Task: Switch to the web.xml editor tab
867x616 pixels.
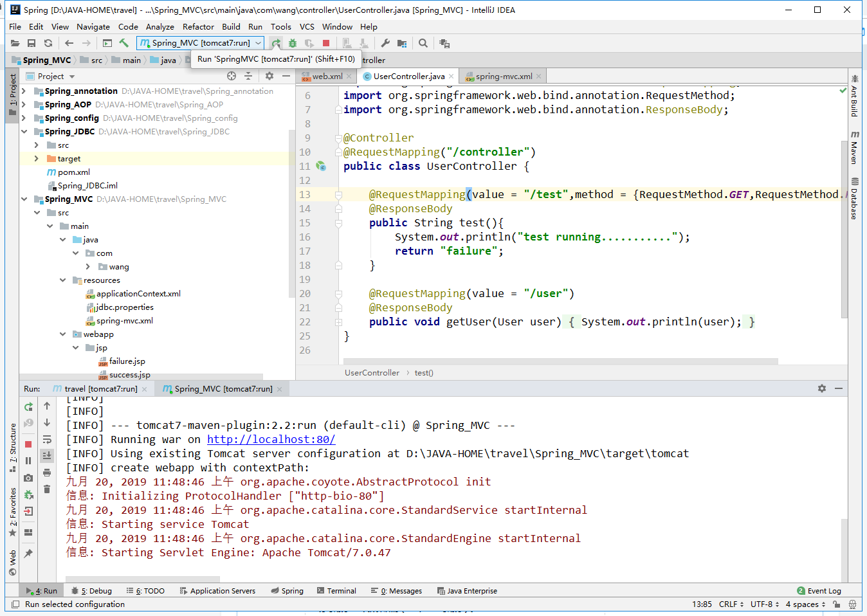Action: [327, 76]
